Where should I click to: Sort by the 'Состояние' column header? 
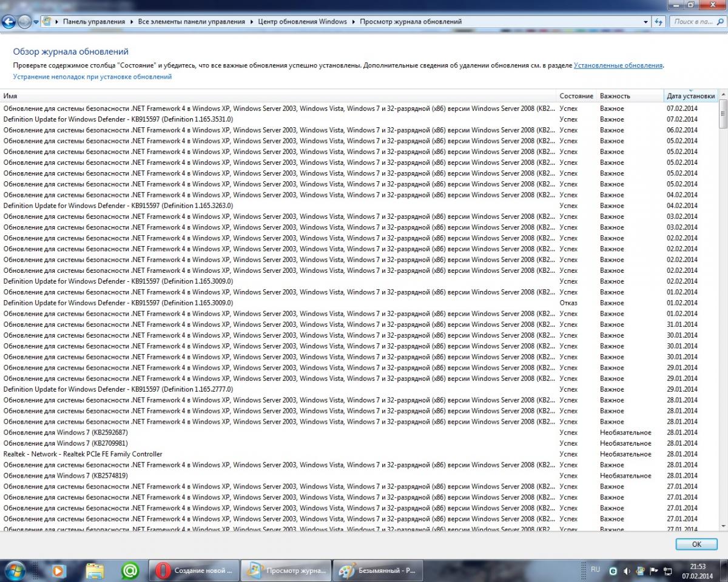(x=576, y=96)
